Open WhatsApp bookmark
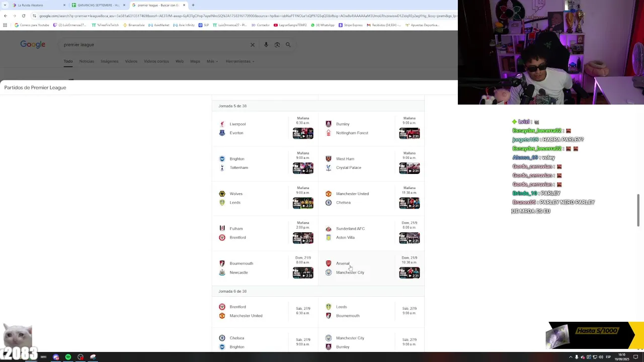644x362 pixels. 323,25
